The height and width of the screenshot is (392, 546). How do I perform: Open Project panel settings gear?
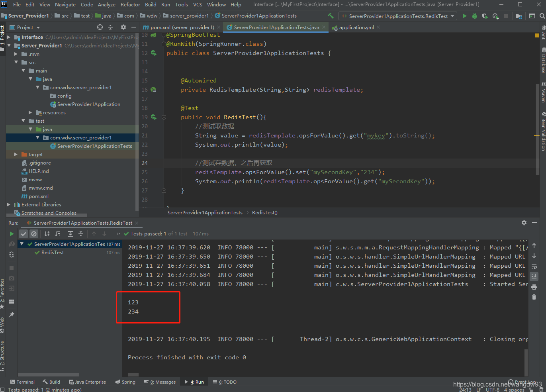pos(123,27)
